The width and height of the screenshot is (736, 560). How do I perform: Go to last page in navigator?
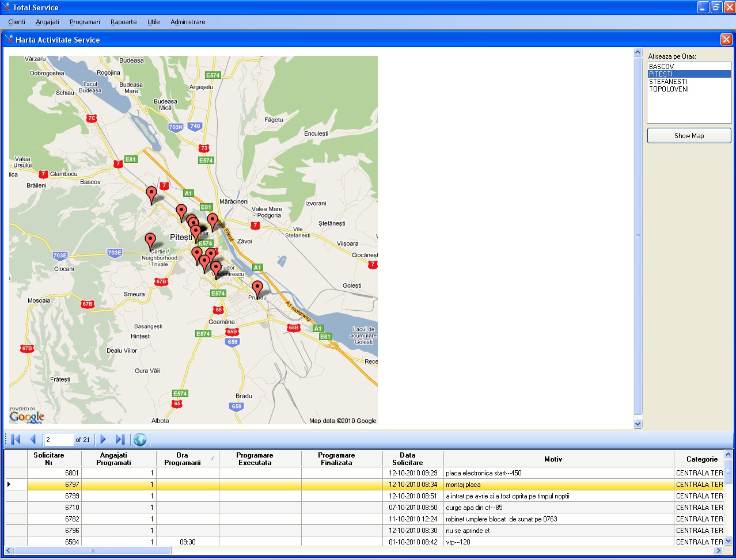[x=120, y=440]
